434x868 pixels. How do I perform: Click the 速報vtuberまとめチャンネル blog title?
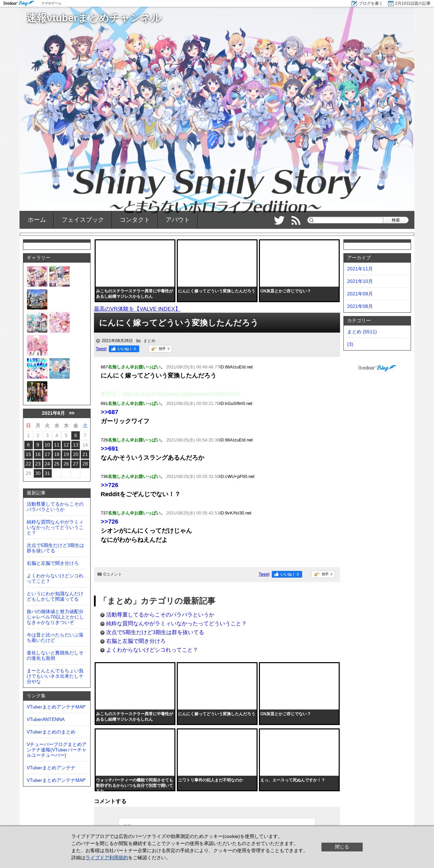(x=94, y=18)
